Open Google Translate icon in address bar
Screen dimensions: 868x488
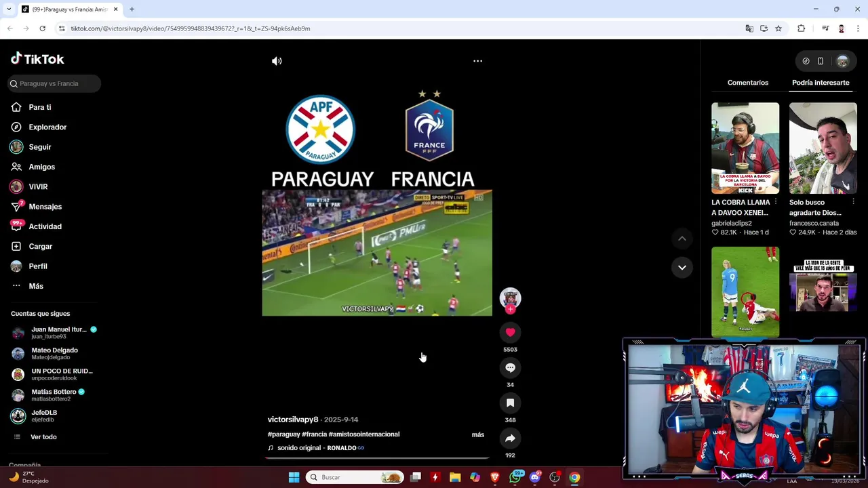pyautogui.click(x=749, y=28)
